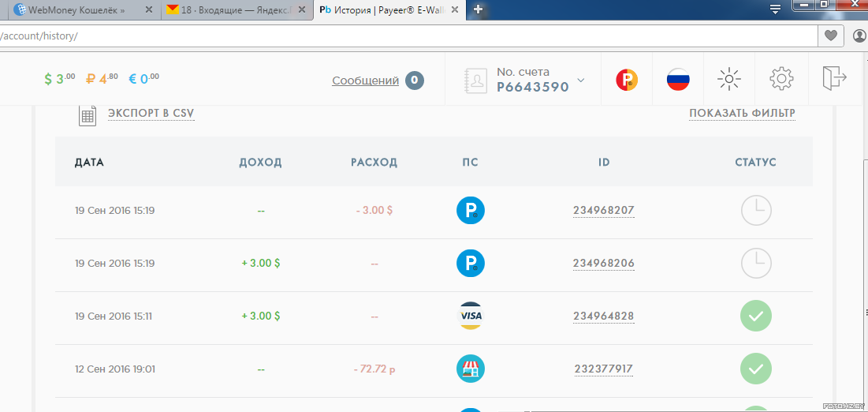Image resolution: width=868 pixels, height=412 pixels.
Task: Click the ruble balance ₽ 4.80
Action: tap(102, 79)
